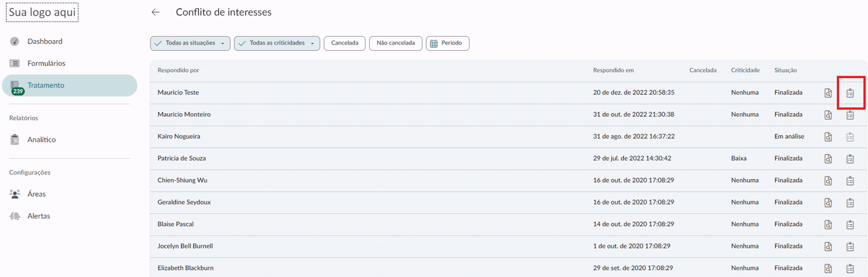Open Jocelyn Bell Burnell treatment clipboard icon
This screenshot has height=277, width=868.
coord(850,247)
